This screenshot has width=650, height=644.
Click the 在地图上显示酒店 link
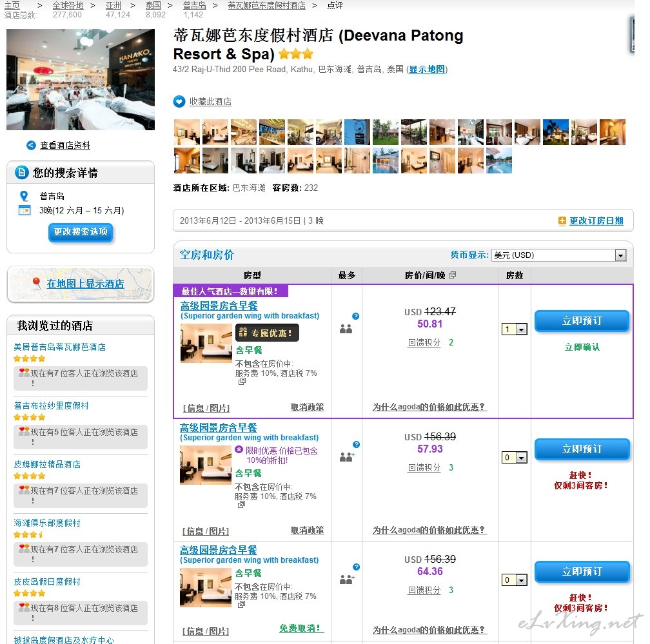point(85,284)
